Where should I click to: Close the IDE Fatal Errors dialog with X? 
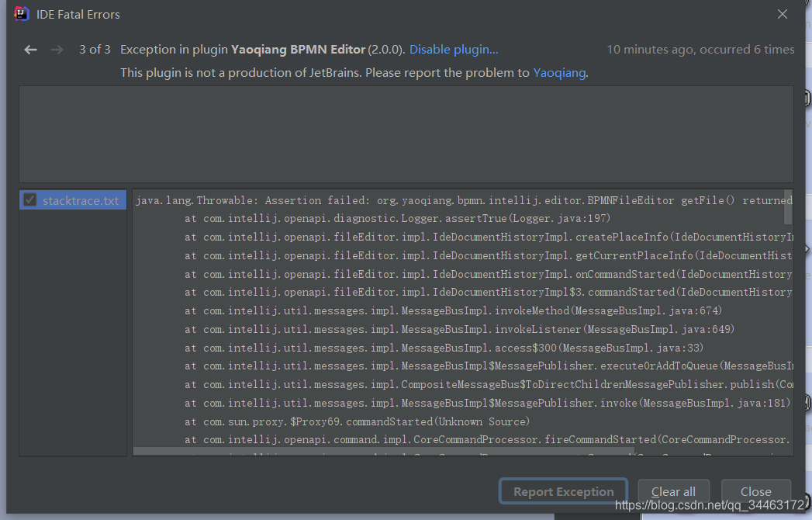click(x=783, y=14)
